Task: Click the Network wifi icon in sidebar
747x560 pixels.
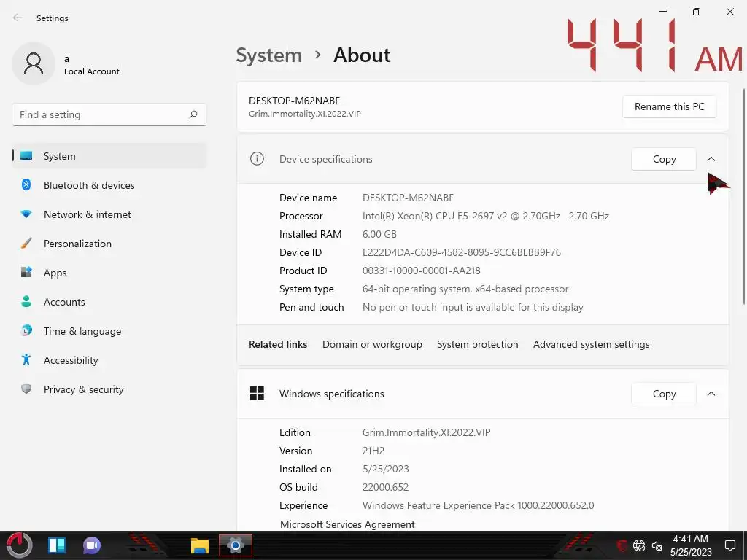Action: pos(26,214)
